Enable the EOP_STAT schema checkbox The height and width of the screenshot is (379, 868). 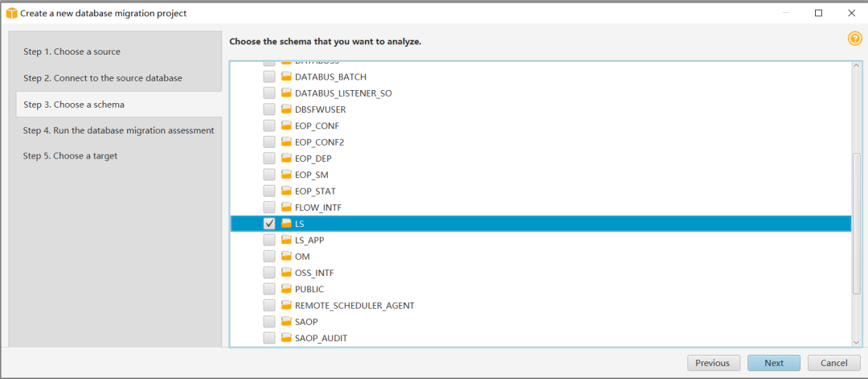269,191
